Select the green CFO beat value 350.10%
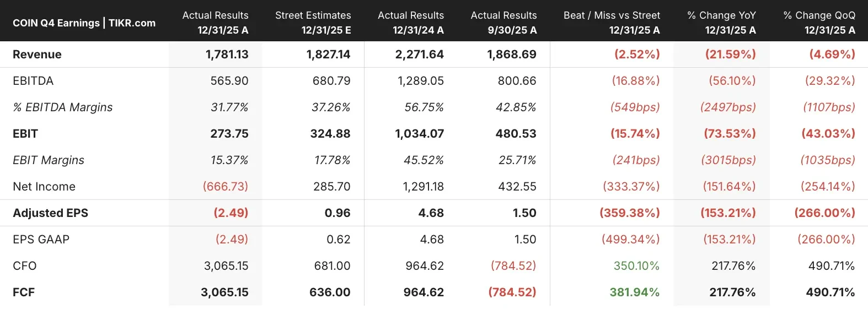The height and width of the screenshot is (315, 868). (x=636, y=266)
